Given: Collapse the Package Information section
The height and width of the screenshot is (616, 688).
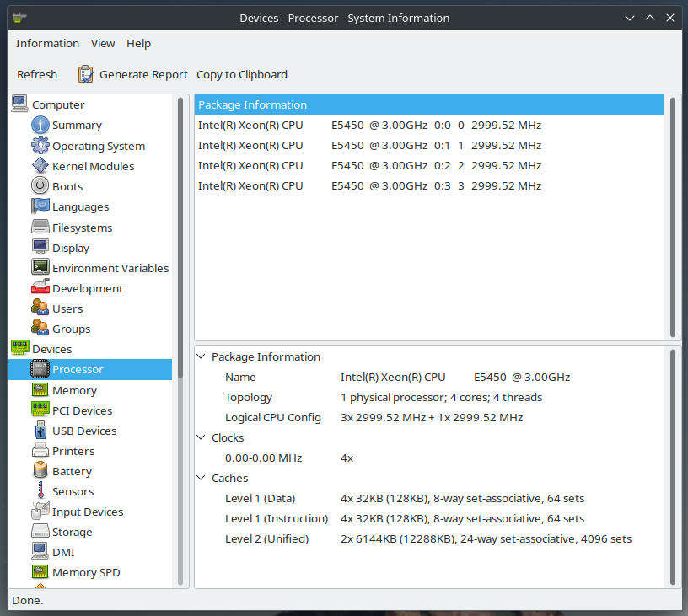Looking at the screenshot, I should coord(201,356).
